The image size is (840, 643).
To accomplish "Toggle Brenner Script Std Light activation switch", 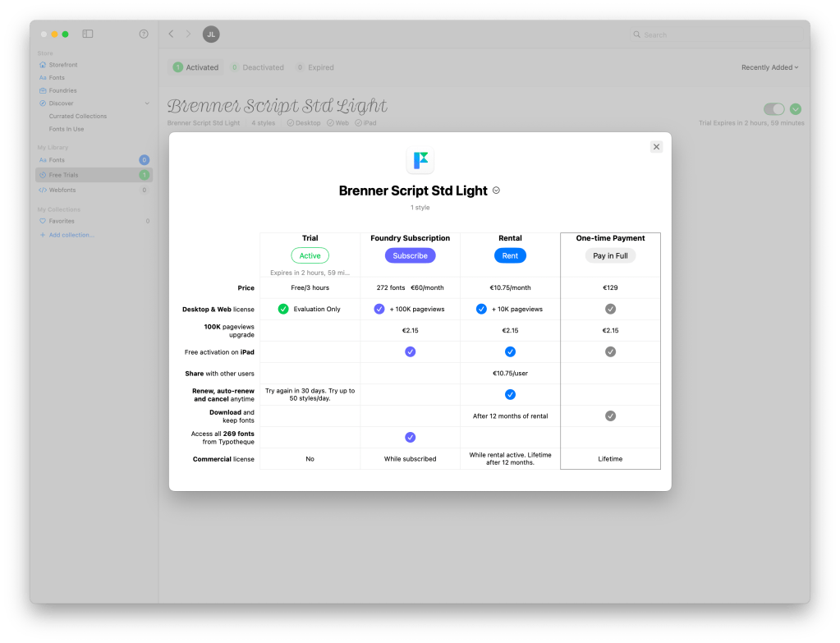I will click(773, 109).
